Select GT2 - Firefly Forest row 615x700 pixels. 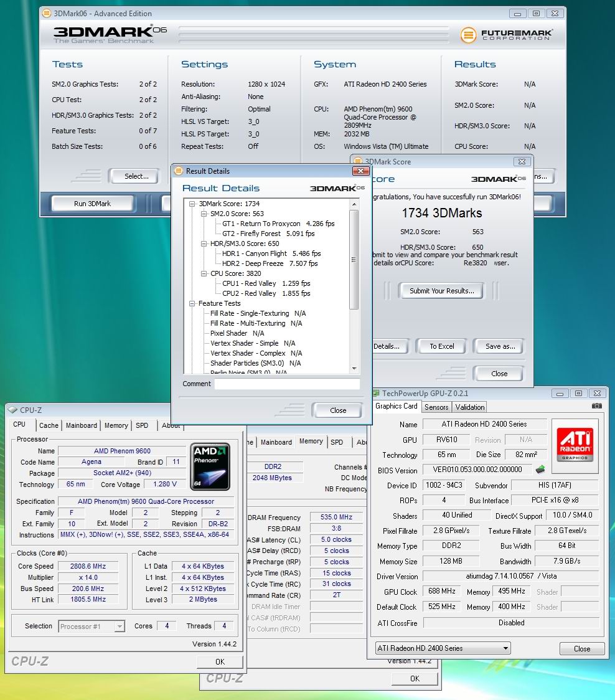(268, 234)
